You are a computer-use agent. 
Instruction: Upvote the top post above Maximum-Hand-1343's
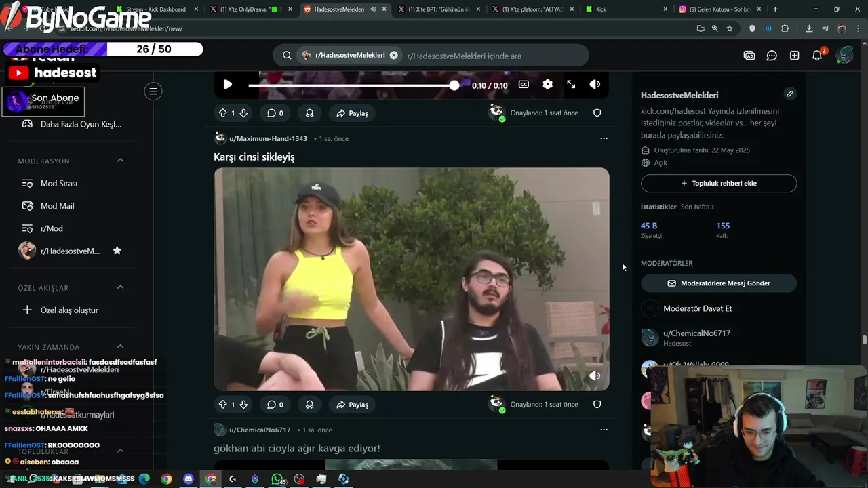(x=222, y=113)
